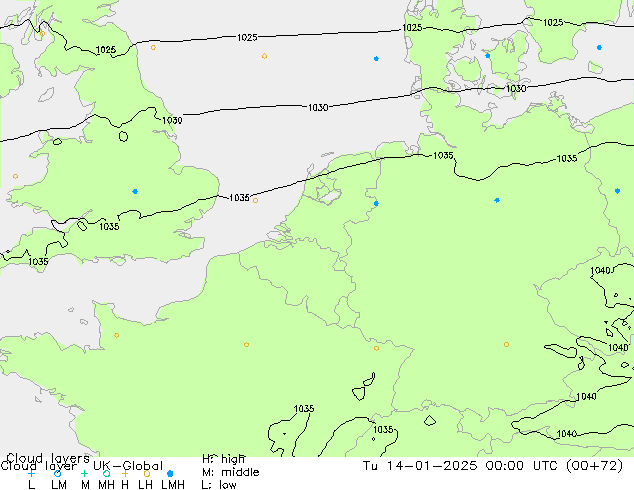The width and height of the screenshot is (634, 490).
Task: Select the blue marker in the eastern North Sea
Action: tap(376, 59)
